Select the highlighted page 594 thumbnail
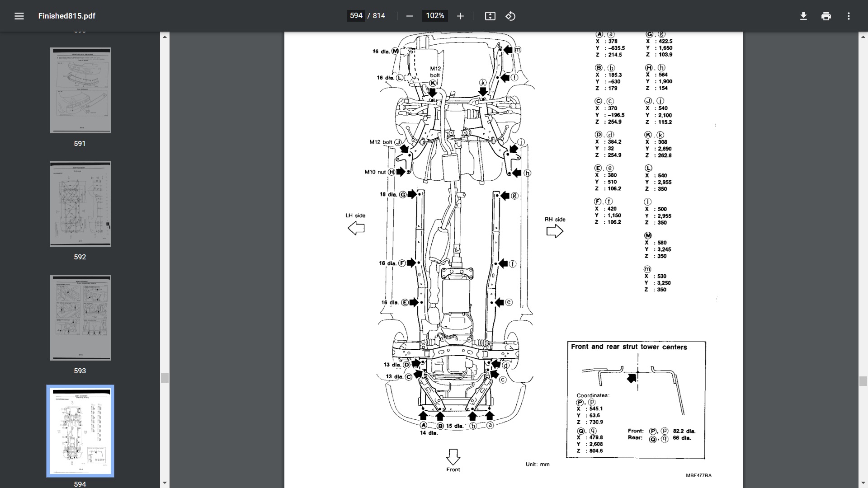The image size is (868, 488). 80,431
